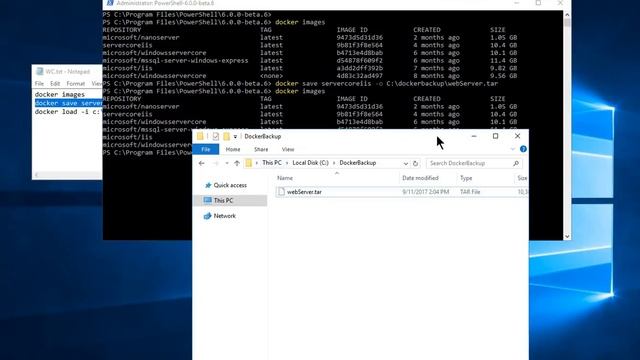The width and height of the screenshot is (640, 360).
Task: Click the folder icon in the DockerBackup title bar
Action: tap(200, 136)
